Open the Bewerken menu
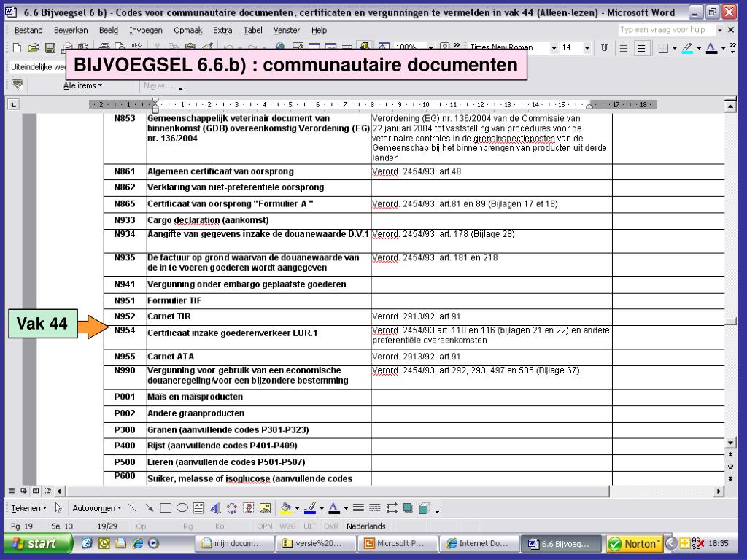747x560 pixels. (71, 30)
